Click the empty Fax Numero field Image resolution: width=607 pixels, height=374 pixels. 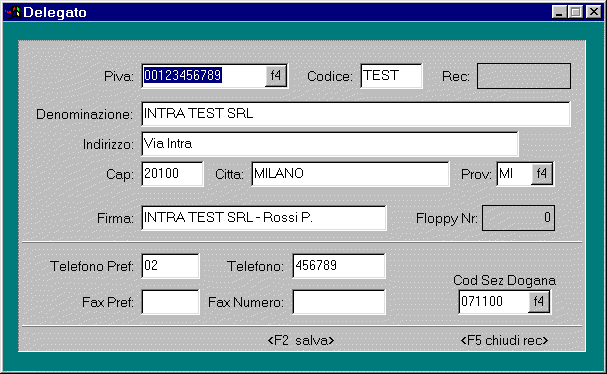pyautogui.click(x=339, y=302)
